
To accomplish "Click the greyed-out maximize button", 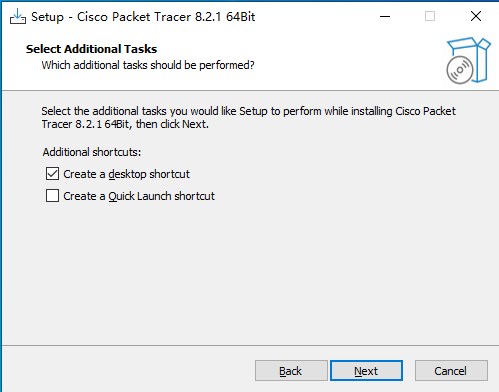I will [x=430, y=16].
